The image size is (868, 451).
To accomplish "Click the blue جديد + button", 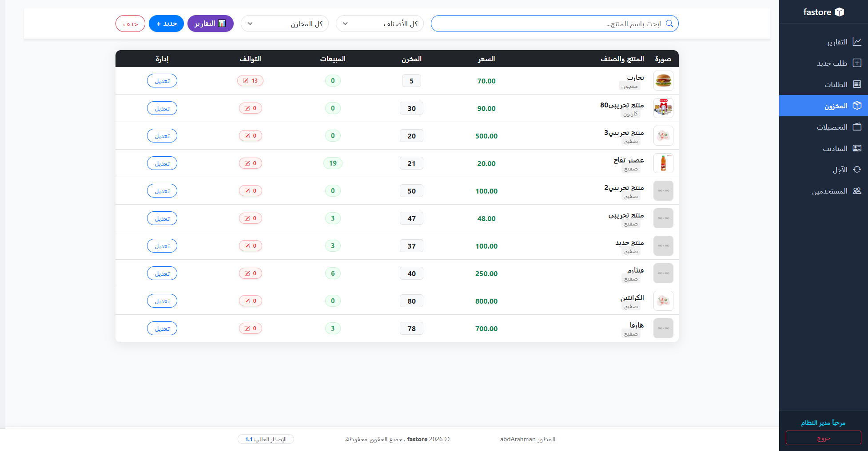I will pyautogui.click(x=166, y=24).
